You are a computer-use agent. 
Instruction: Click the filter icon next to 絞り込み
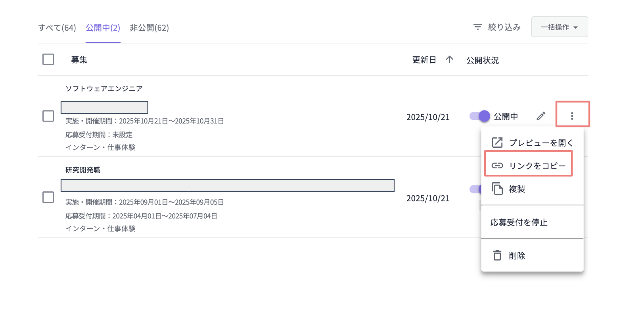(x=477, y=27)
